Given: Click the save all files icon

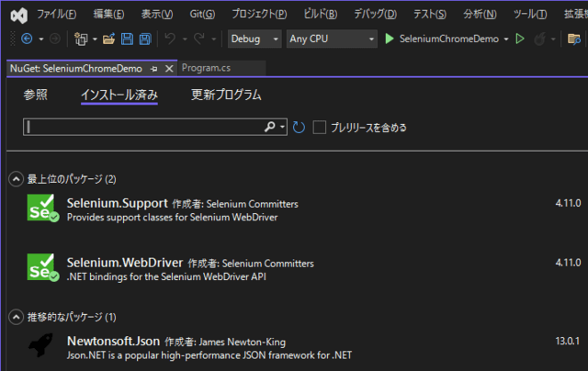Looking at the screenshot, I should click(145, 39).
